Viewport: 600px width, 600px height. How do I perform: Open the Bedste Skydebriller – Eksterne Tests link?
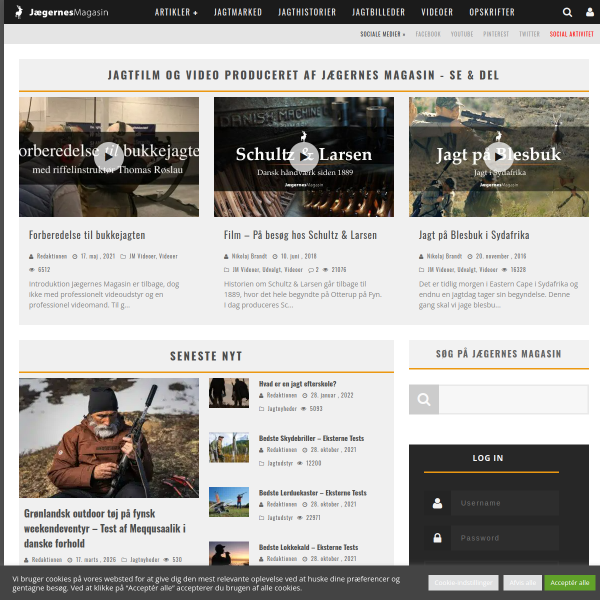pyautogui.click(x=311, y=439)
